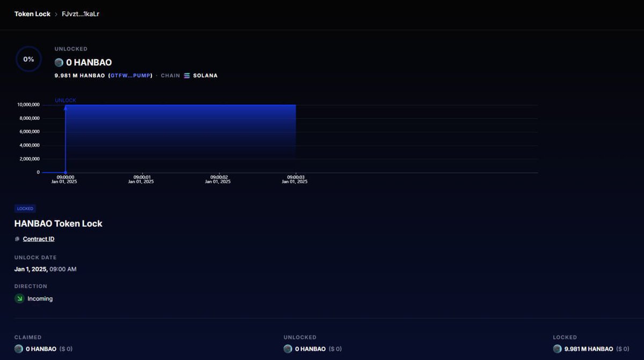Click the 9.981 M HANBAO locked amount at bottom

589,349
